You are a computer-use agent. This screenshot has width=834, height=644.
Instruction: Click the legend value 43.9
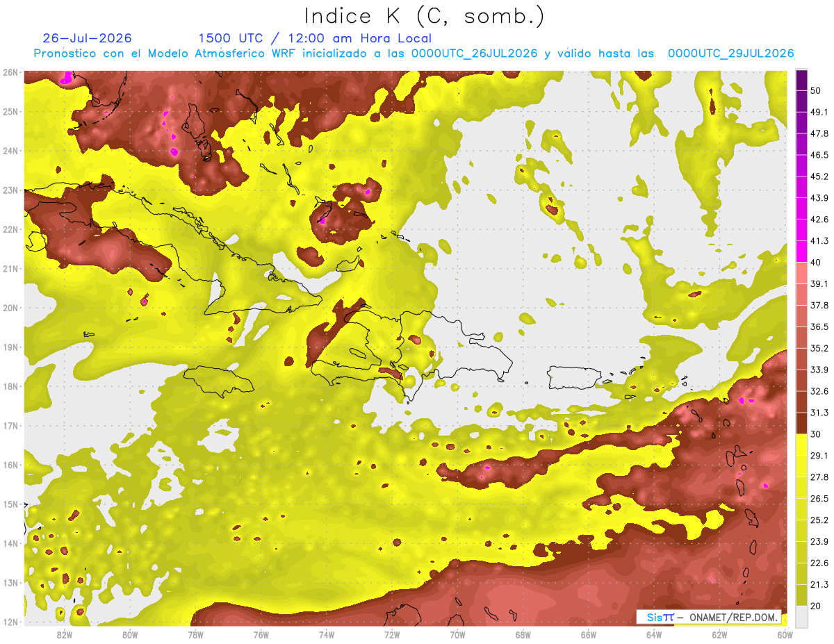819,197
